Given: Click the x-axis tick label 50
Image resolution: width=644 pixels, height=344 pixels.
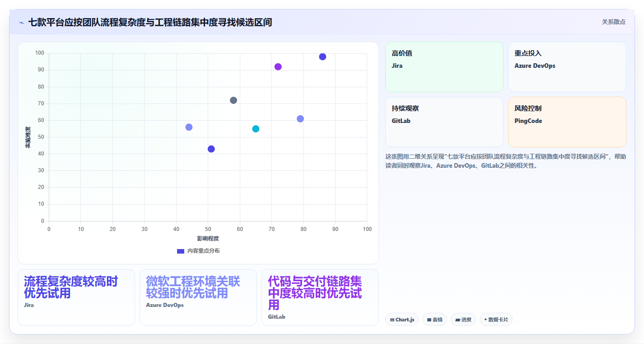Looking at the screenshot, I should [208, 229].
